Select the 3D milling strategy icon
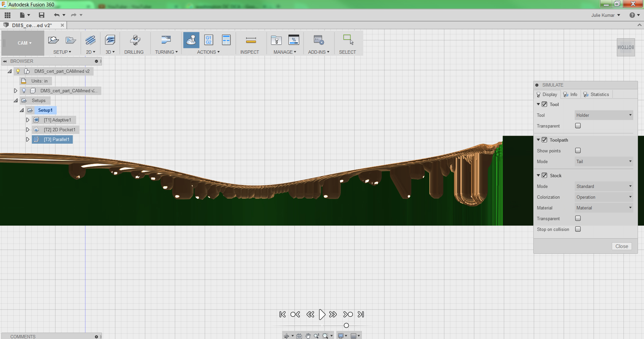Viewport: 644px width, 339px height. pos(110,40)
